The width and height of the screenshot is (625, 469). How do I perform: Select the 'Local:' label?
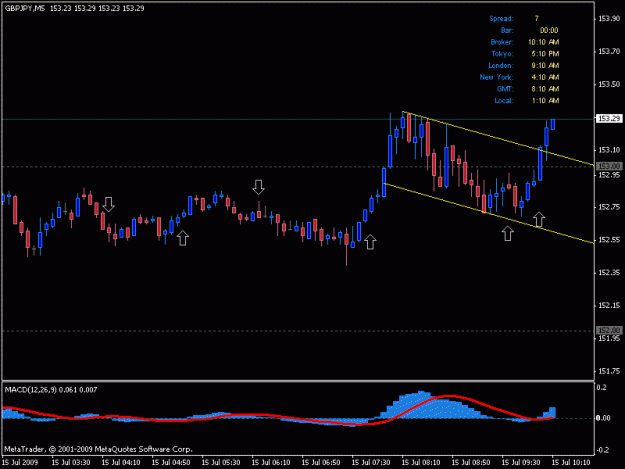504,101
